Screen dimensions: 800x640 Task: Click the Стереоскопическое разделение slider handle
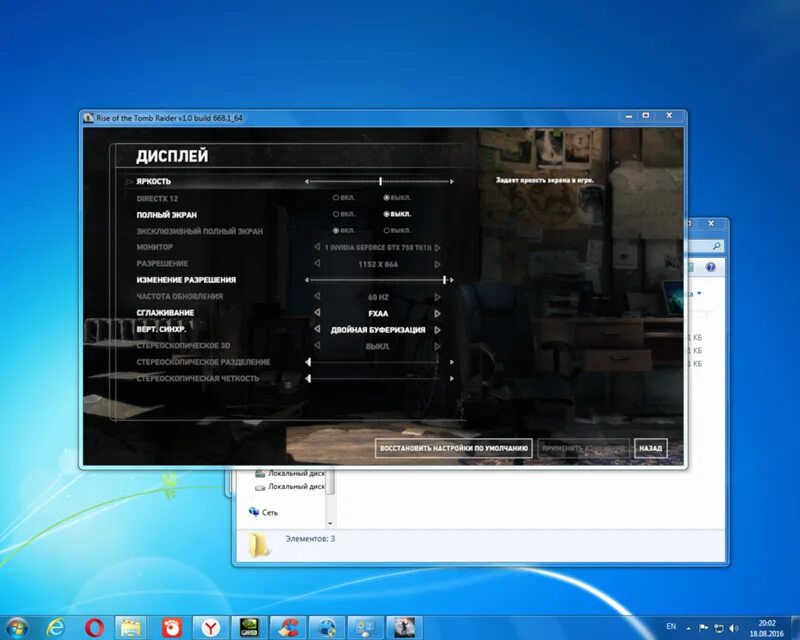pos(308,362)
